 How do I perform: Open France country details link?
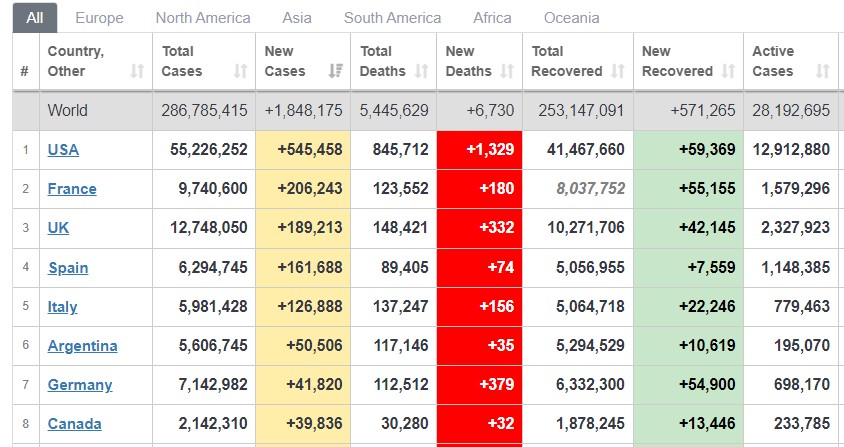tap(72, 189)
